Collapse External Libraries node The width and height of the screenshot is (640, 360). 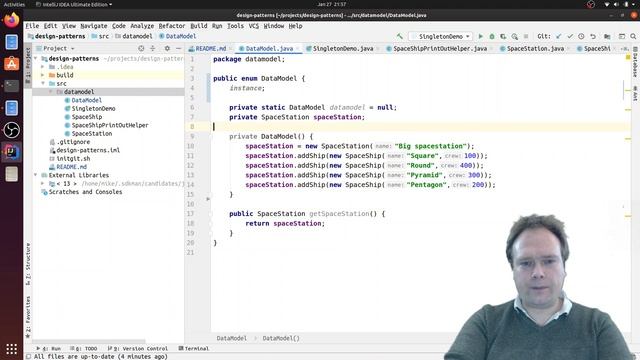click(x=36, y=175)
